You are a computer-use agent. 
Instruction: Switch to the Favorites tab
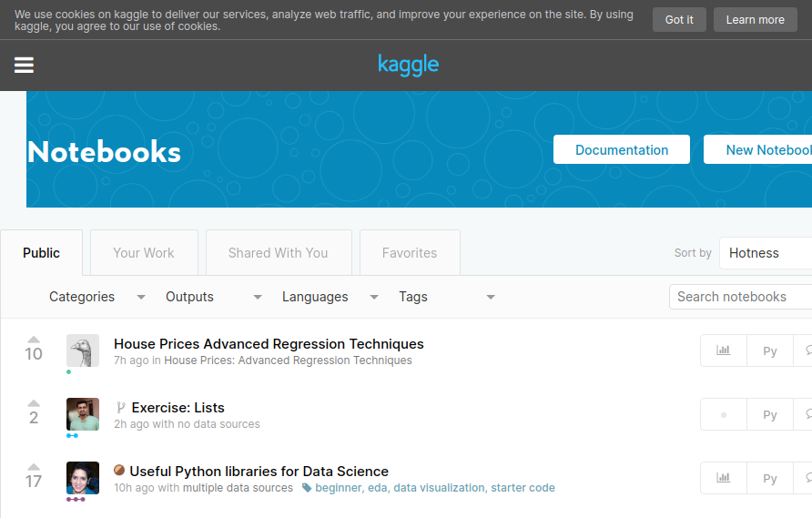click(410, 253)
